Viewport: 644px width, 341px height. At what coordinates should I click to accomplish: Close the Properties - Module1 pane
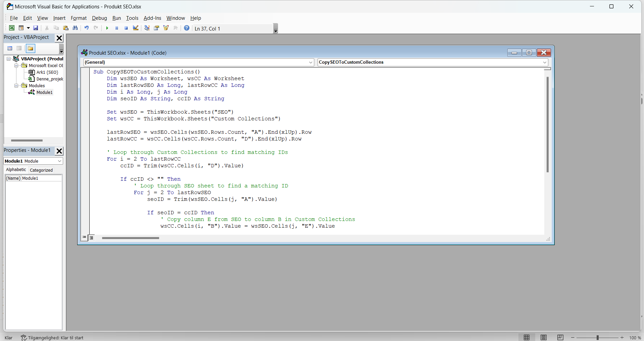pos(59,151)
